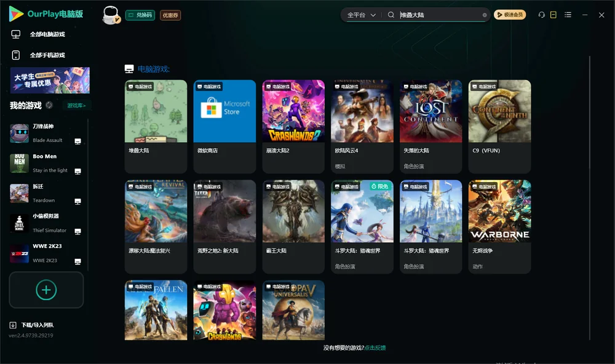
Task: Open the user avatar profile
Action: pos(111,15)
